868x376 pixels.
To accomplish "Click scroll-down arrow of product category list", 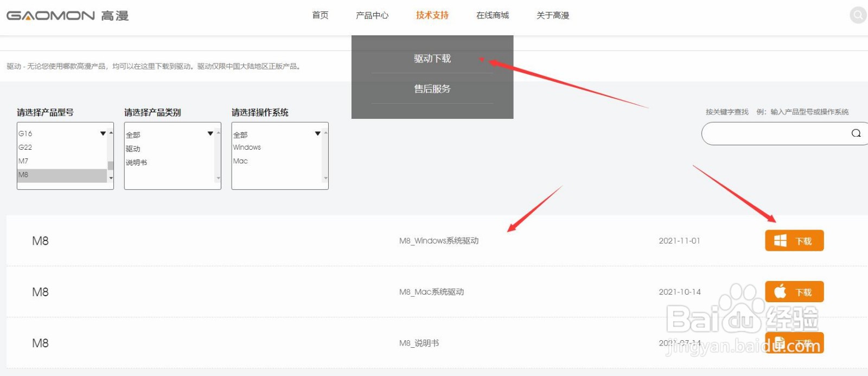I will point(218,178).
